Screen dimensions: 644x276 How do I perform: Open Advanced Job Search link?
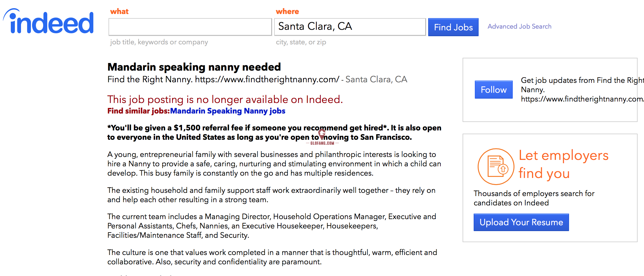(x=519, y=27)
